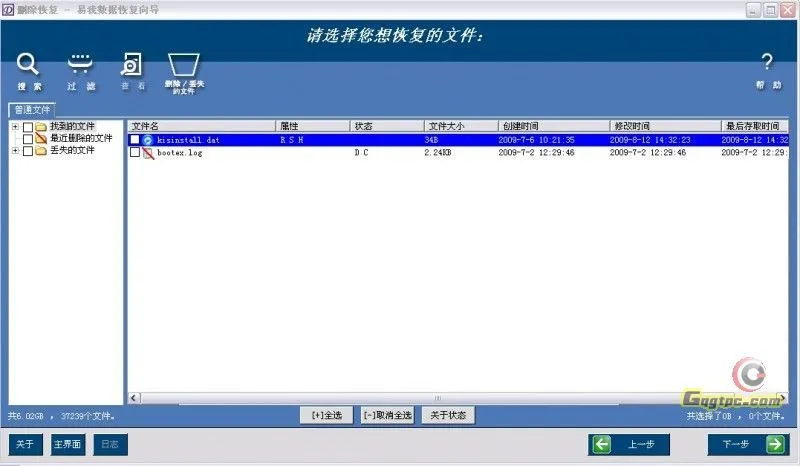Go back with the 上一步 button

(629, 444)
